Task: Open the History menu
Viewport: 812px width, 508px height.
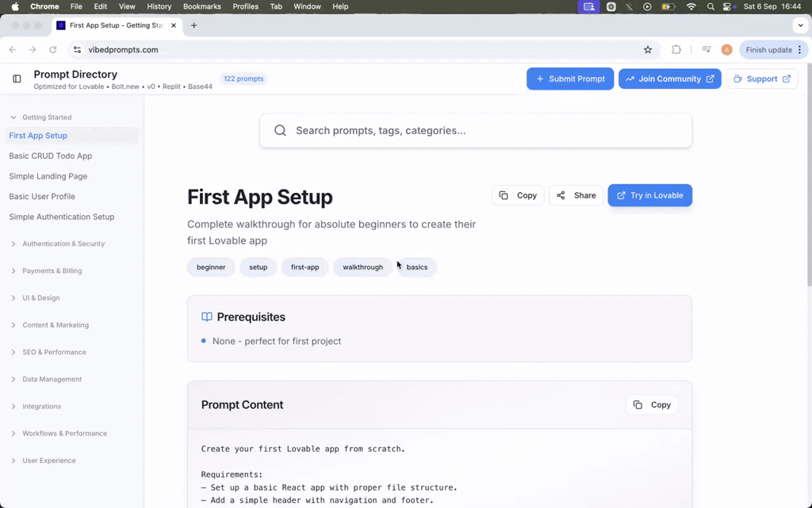Action: pyautogui.click(x=159, y=6)
